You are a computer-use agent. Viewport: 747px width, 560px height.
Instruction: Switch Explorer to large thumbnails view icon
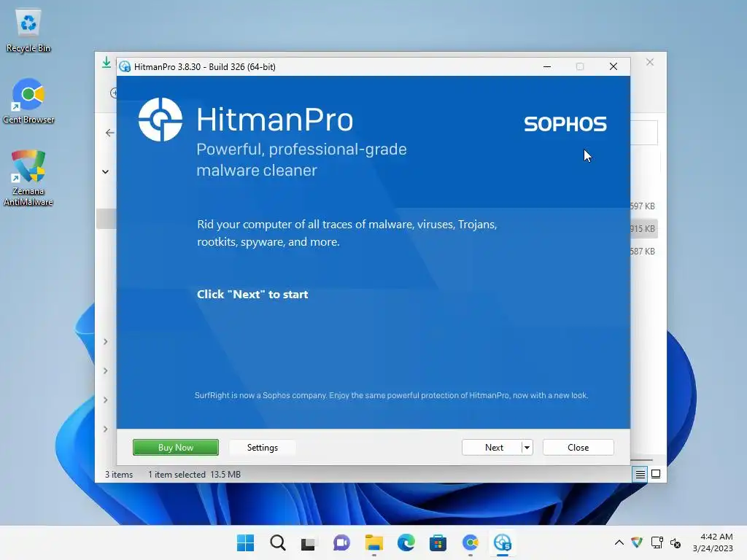(x=656, y=474)
